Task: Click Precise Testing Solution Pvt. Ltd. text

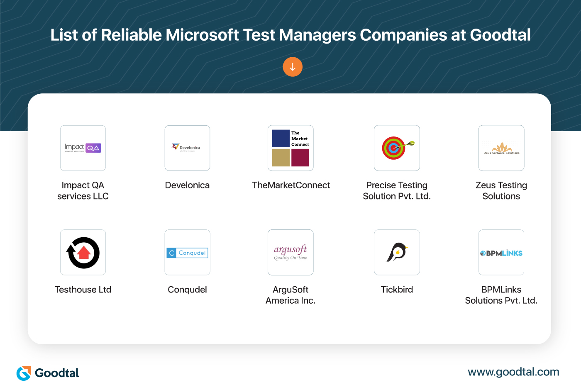Action: tap(397, 191)
